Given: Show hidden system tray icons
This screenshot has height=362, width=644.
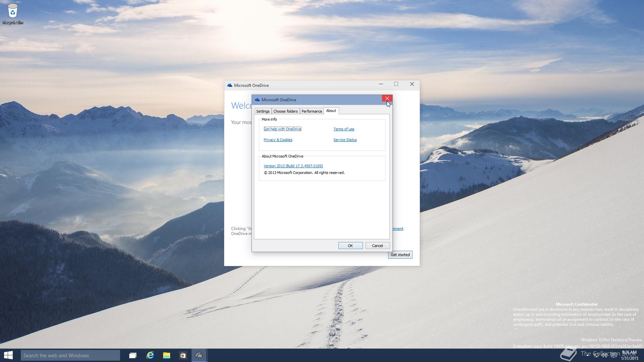Looking at the screenshot, I should (x=588, y=355).
